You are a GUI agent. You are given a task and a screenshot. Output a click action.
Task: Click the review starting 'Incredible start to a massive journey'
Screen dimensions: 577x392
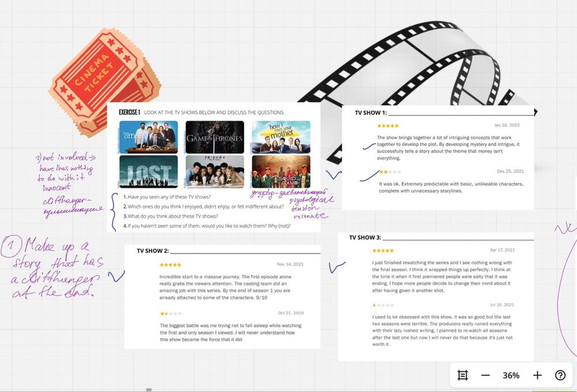(226, 287)
